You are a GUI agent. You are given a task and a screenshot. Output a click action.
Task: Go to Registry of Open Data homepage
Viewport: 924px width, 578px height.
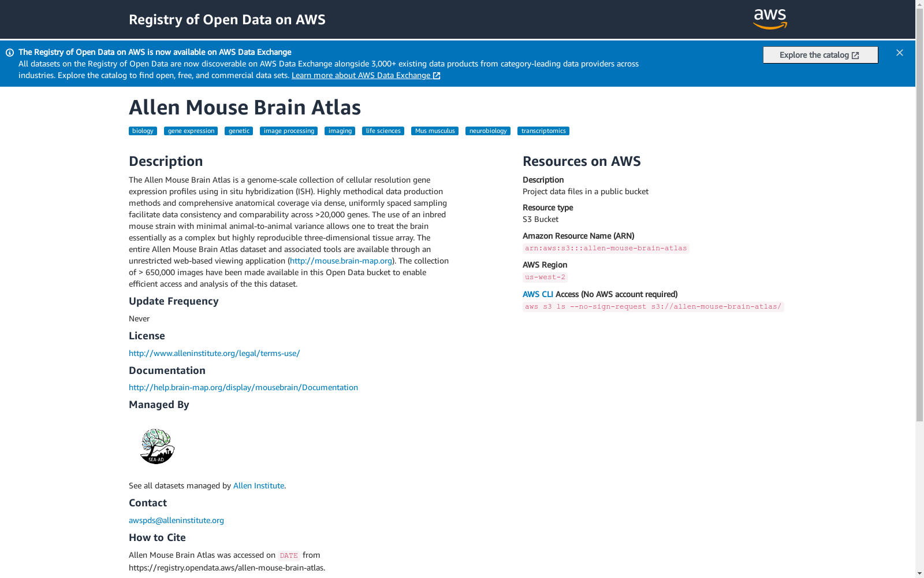(x=227, y=20)
